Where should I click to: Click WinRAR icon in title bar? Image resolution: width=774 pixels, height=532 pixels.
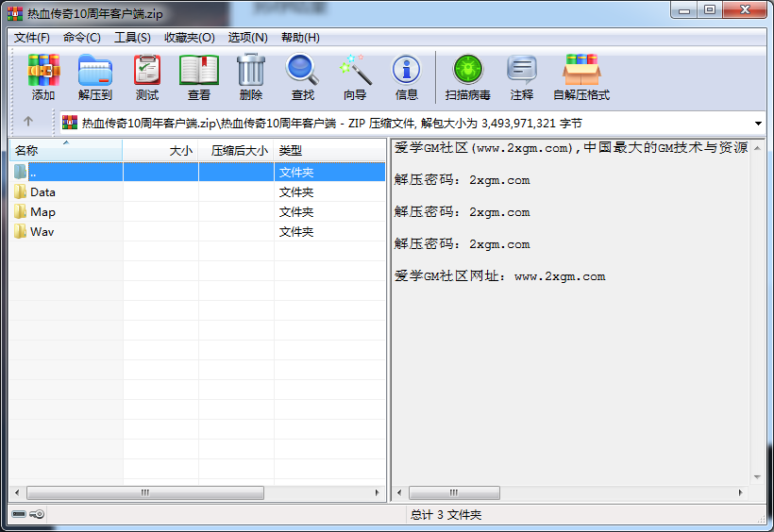pyautogui.click(x=15, y=13)
